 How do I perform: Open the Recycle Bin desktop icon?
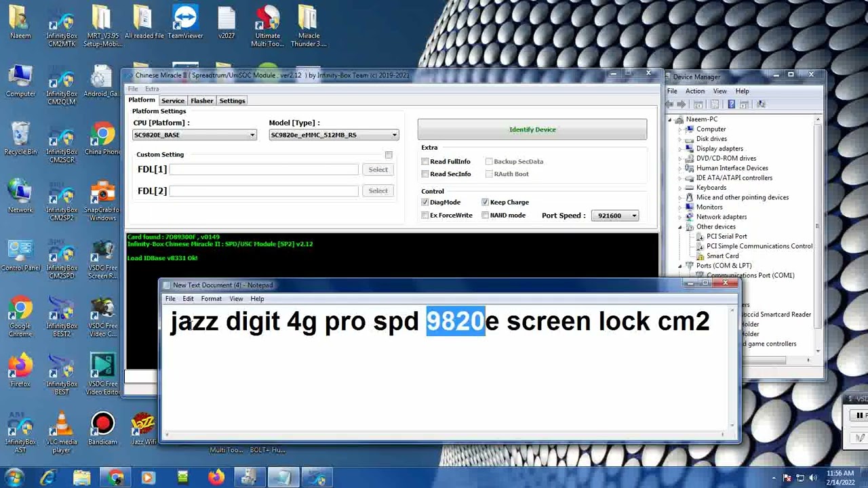20,140
